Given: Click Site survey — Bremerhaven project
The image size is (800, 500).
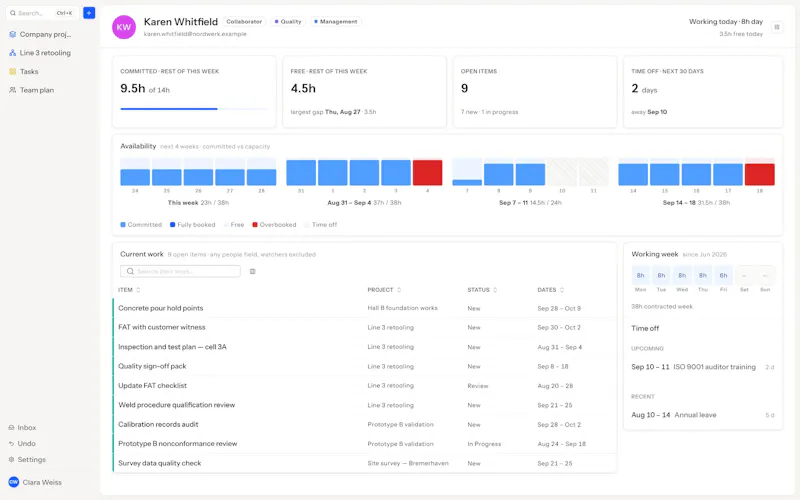Looking at the screenshot, I should 408,463.
